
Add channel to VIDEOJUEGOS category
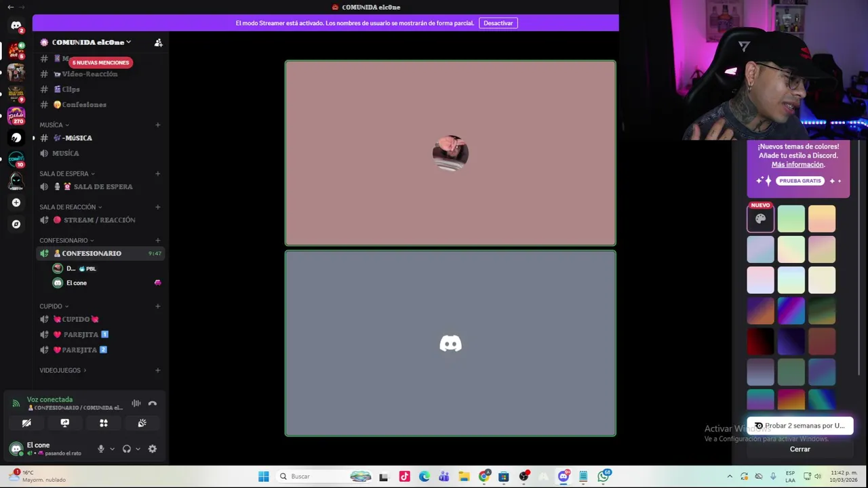point(157,370)
